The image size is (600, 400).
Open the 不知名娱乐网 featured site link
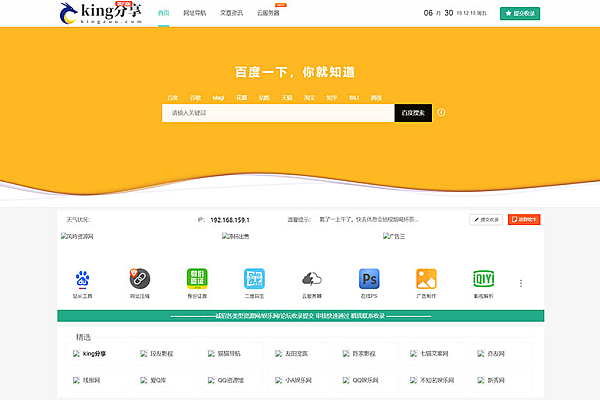(433, 380)
